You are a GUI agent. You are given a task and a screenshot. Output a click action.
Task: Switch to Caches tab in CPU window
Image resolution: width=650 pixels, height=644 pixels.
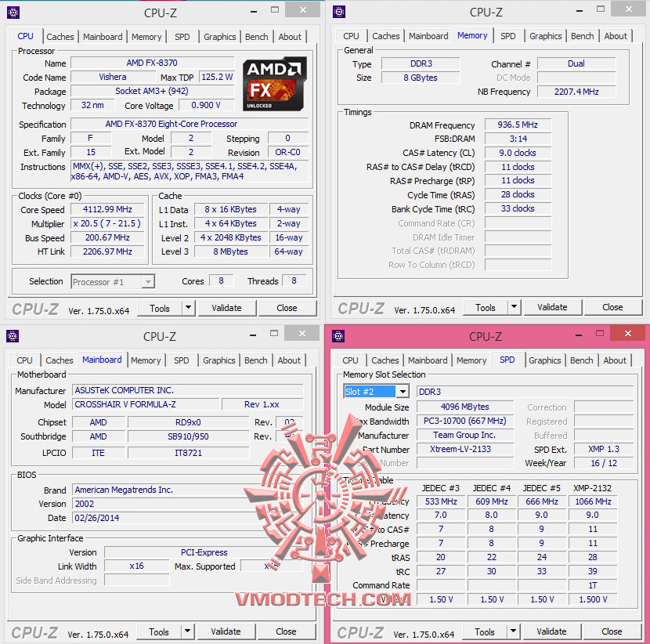click(x=60, y=37)
